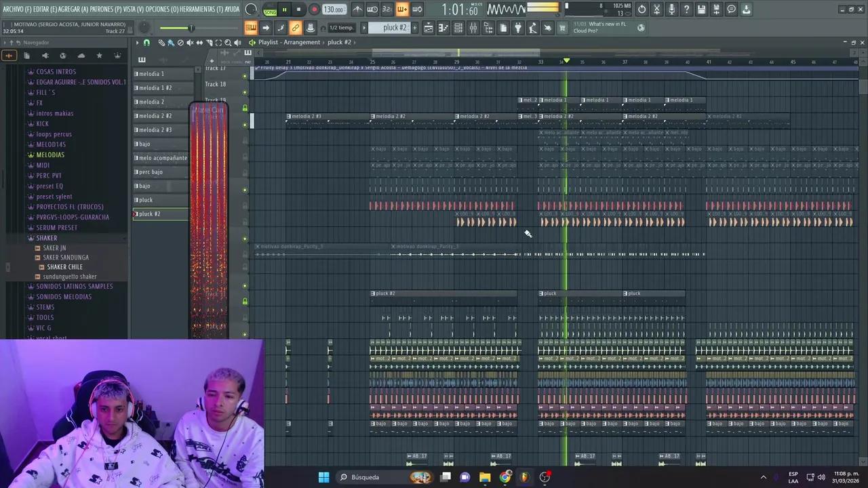
Task: Open the Plugin picker icon
Action: coord(517,28)
